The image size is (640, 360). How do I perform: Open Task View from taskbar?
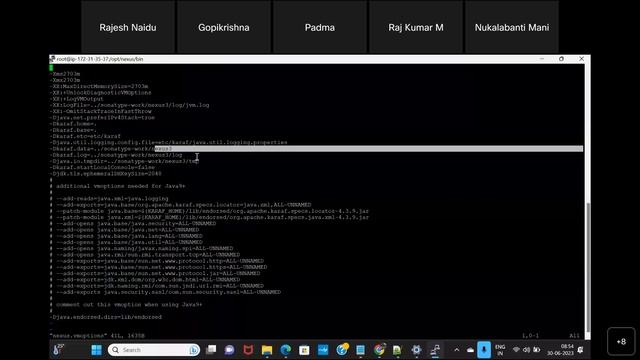point(211,350)
